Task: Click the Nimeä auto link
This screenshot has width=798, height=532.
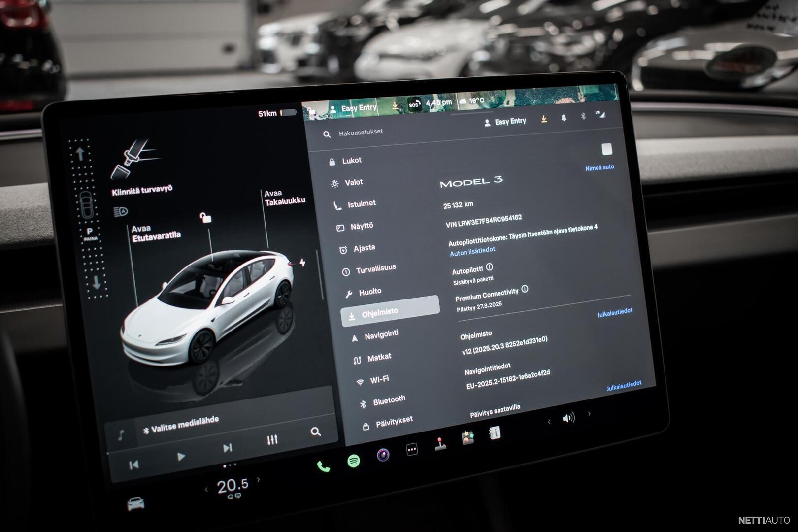Action: click(599, 168)
